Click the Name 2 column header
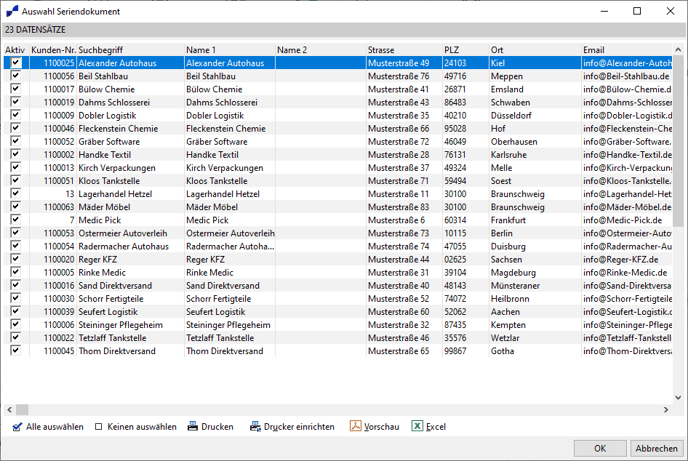This screenshot has height=461, width=688. pos(321,50)
